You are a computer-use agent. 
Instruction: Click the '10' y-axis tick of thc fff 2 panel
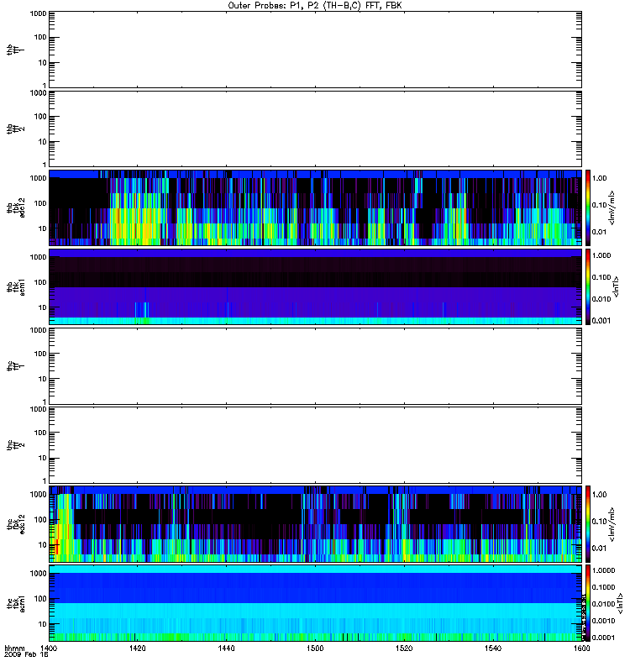coord(43,458)
